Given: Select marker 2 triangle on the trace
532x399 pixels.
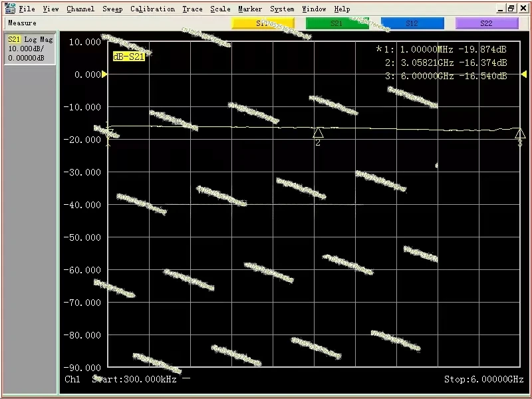Looking at the screenshot, I should click(x=318, y=132).
